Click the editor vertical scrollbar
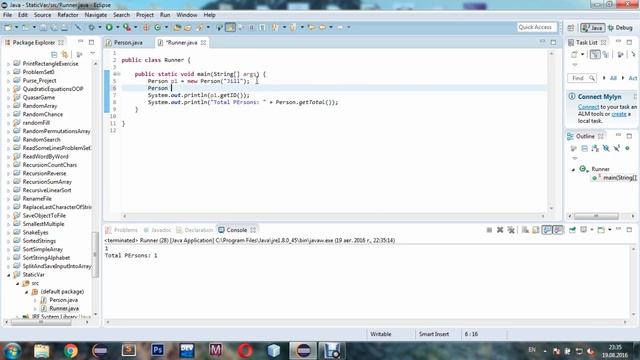 coord(551,131)
